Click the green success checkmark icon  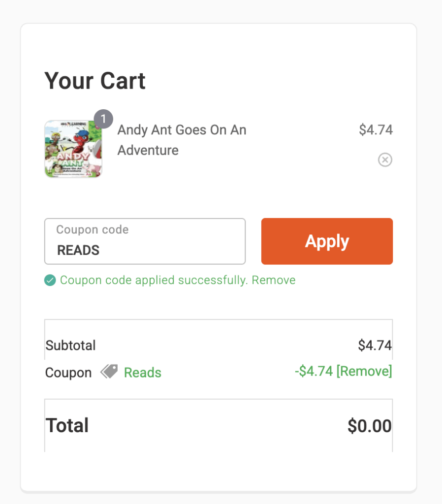(50, 281)
